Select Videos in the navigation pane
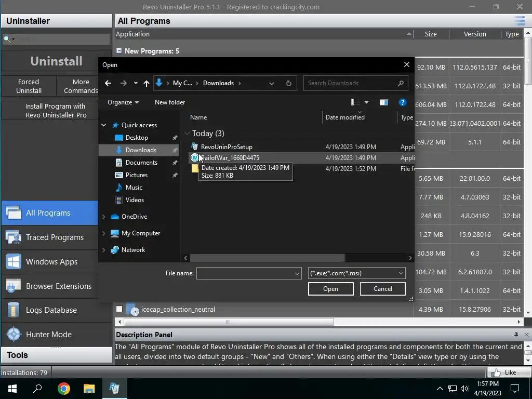 point(135,200)
